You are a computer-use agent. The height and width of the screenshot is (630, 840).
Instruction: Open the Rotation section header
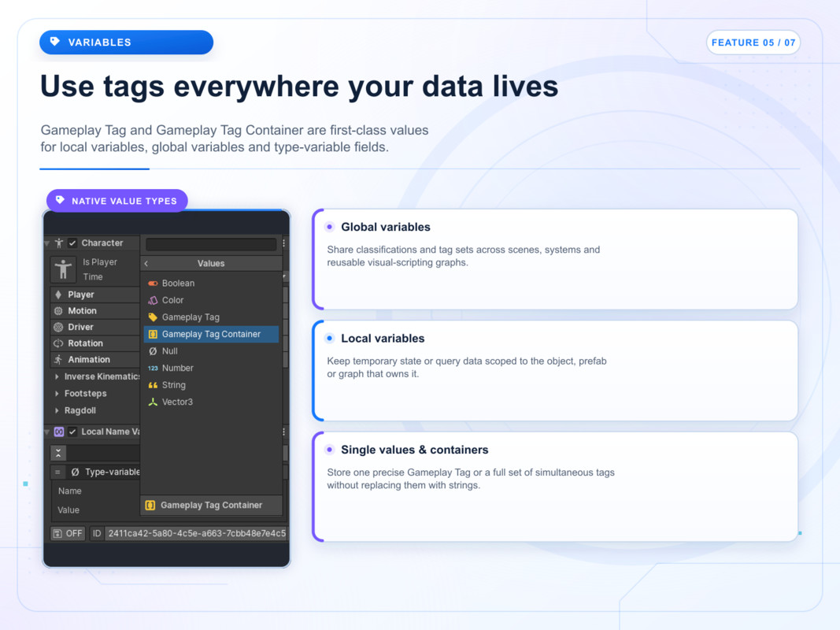point(95,343)
